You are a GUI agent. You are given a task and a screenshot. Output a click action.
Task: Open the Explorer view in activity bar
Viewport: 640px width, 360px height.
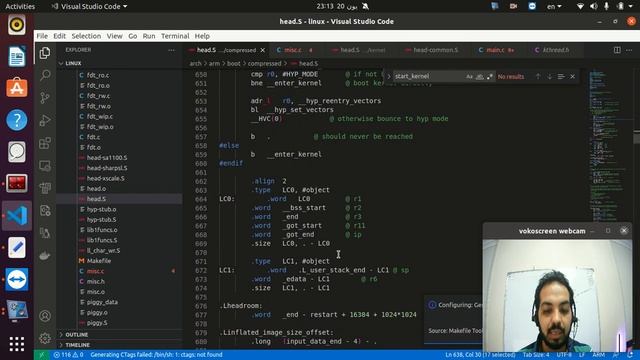[x=45, y=53]
